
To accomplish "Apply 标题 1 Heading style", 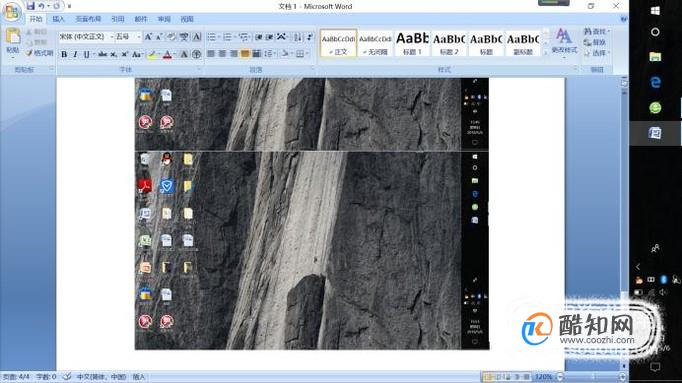I will (412, 43).
